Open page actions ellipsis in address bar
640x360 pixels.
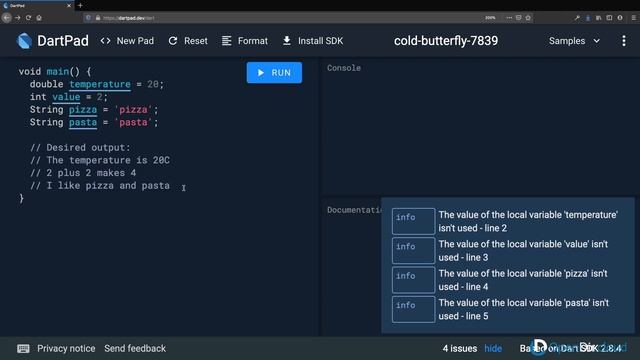[509, 18]
